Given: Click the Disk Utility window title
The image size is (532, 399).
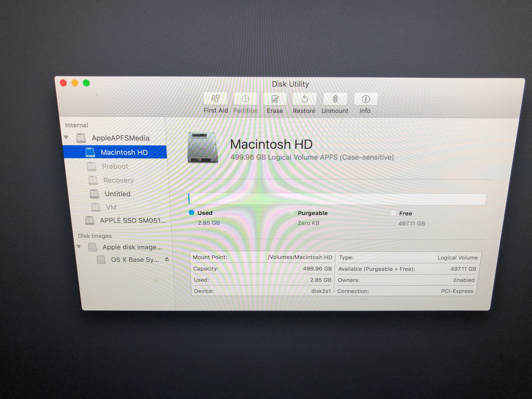Looking at the screenshot, I should tap(290, 84).
